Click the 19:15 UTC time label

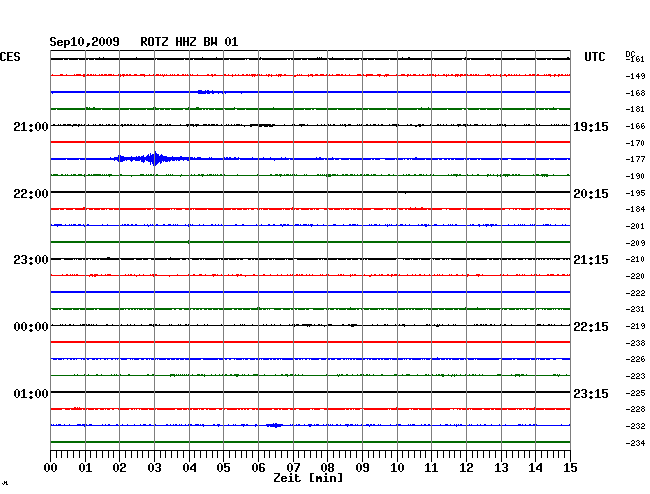tap(591, 126)
